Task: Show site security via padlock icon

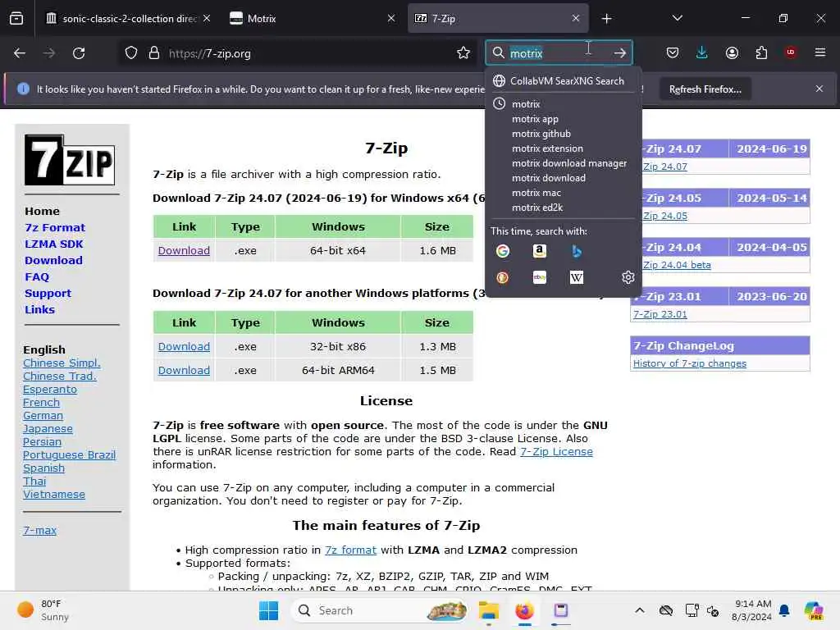Action: coord(154,53)
